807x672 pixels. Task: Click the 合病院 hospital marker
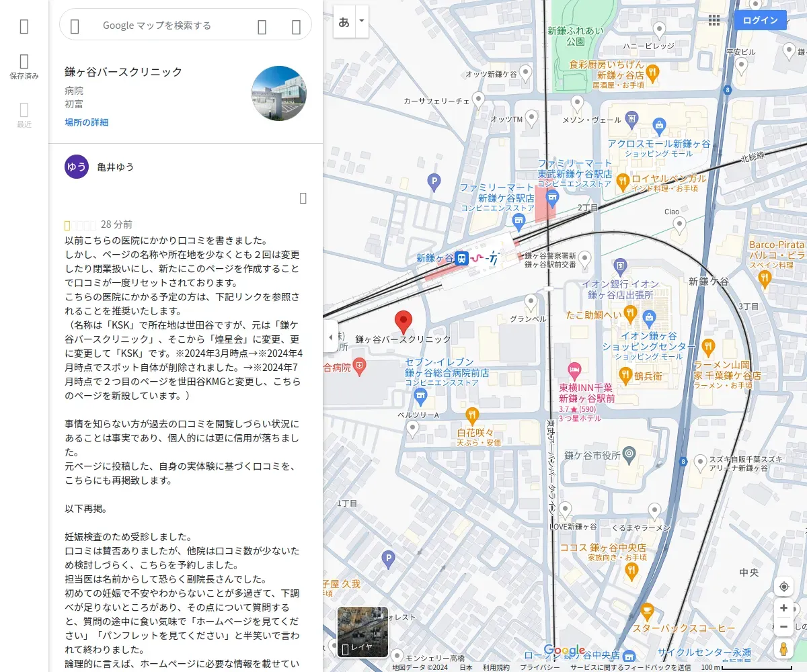coord(360,367)
